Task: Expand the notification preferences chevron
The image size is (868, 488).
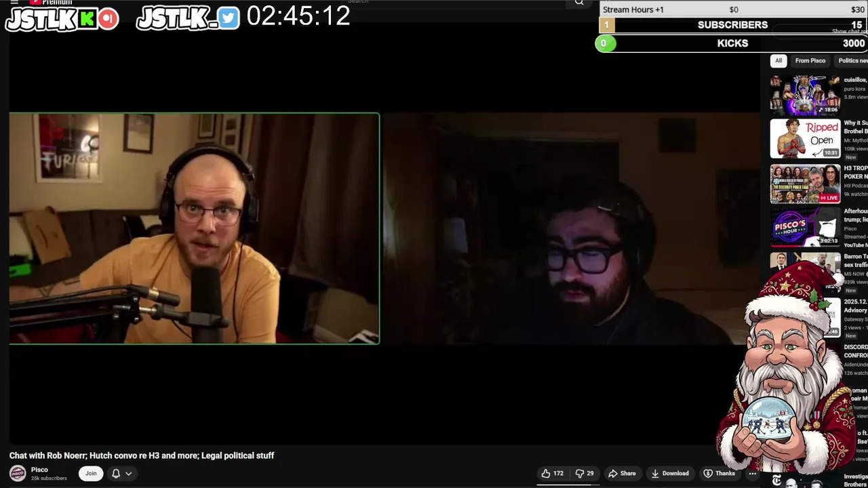Action: pos(128,473)
